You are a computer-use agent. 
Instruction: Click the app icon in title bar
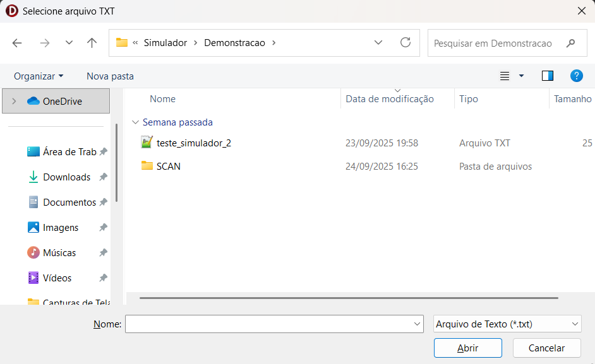click(12, 11)
